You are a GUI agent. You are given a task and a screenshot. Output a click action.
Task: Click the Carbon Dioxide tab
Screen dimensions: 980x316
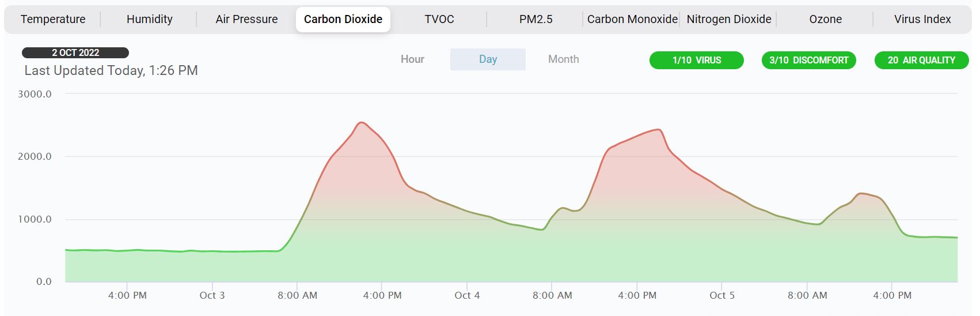tap(343, 19)
